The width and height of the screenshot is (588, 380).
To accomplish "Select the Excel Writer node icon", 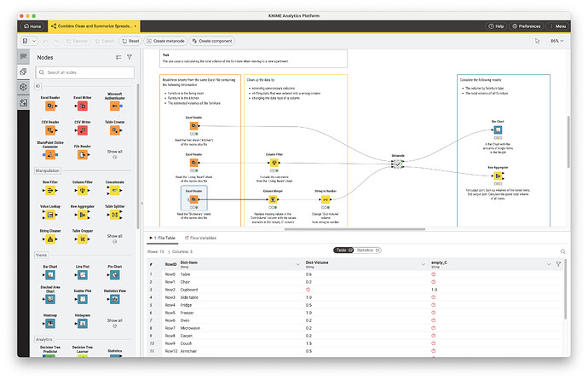I will (83, 106).
